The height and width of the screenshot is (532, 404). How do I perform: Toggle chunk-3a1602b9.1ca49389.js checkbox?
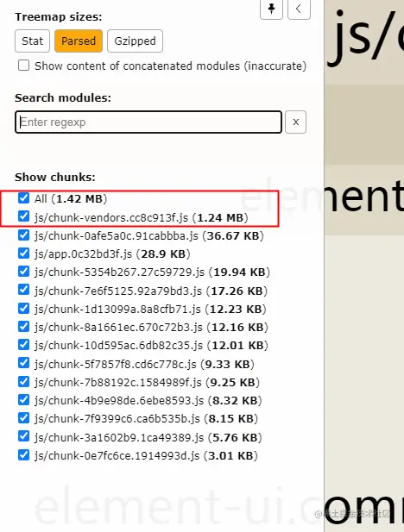pos(23,436)
